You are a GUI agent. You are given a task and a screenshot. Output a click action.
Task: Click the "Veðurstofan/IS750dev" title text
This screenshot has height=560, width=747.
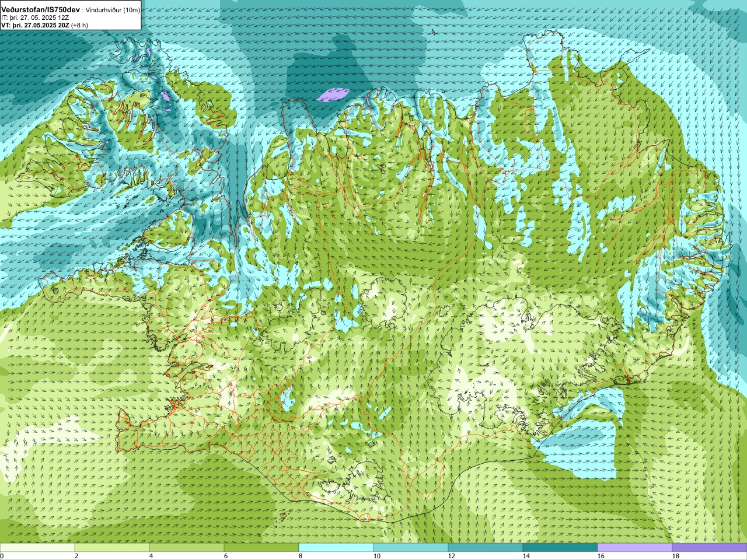[x=40, y=10]
